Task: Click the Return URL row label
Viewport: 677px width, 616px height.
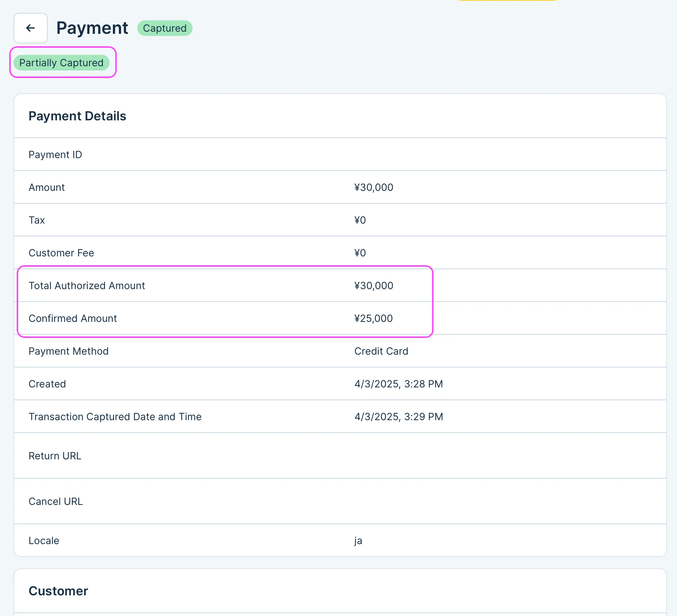Action: click(x=55, y=456)
